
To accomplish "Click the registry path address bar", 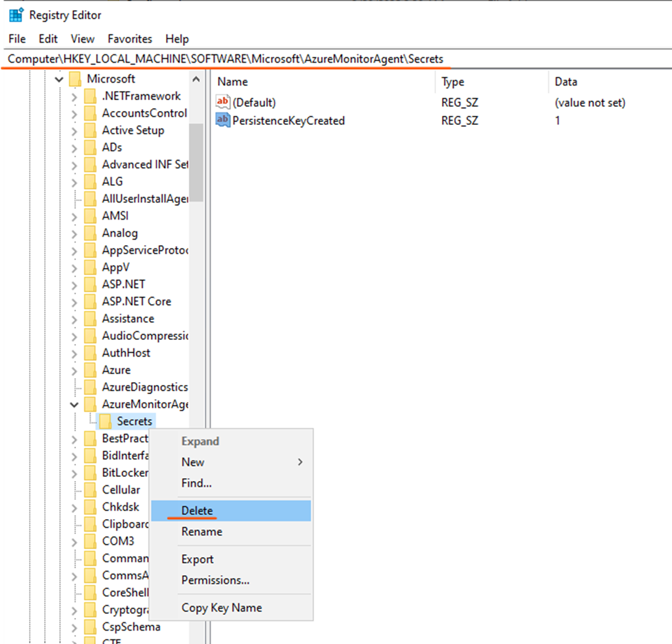I will (336, 59).
